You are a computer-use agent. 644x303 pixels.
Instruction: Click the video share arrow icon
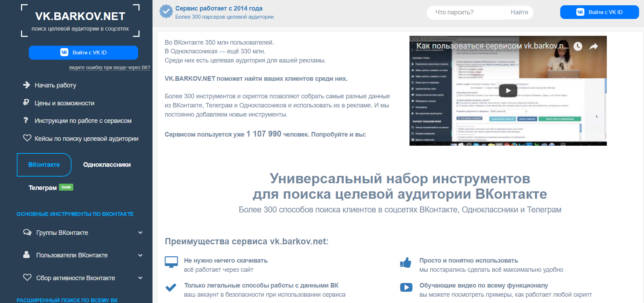tap(594, 46)
